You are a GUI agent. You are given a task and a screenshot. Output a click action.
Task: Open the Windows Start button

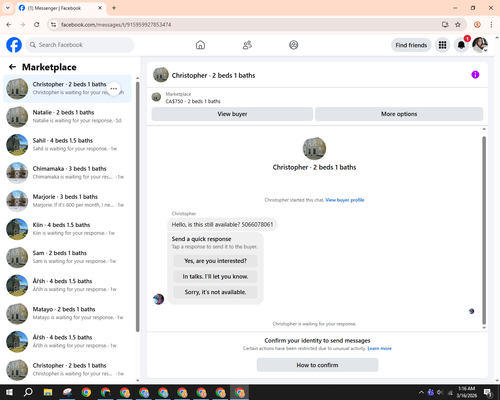[9, 392]
